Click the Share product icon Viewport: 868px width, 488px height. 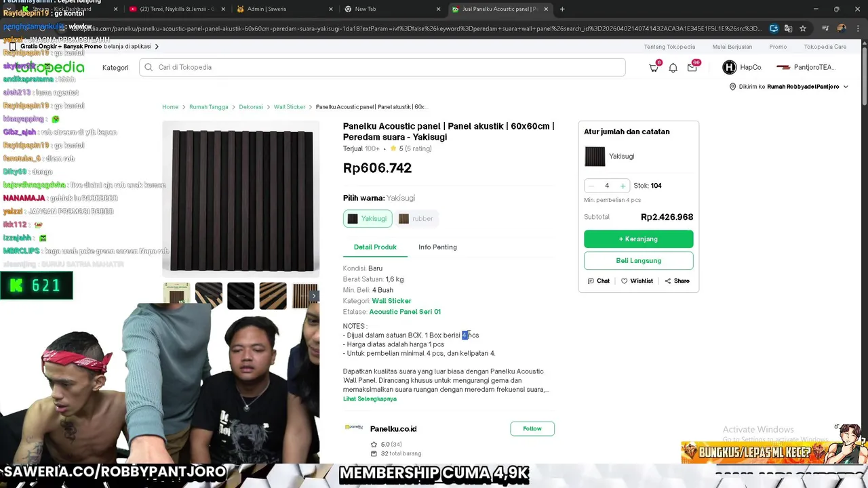(668, 281)
